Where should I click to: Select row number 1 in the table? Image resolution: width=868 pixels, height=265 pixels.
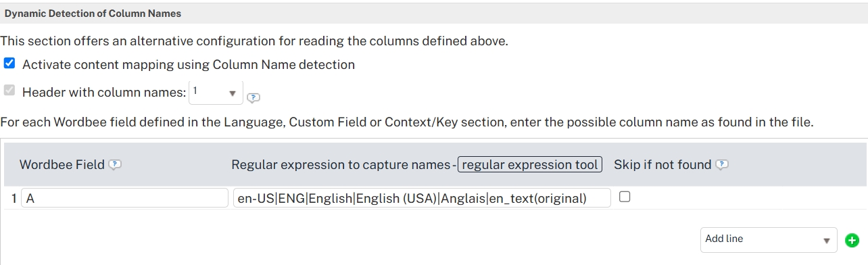(13, 199)
